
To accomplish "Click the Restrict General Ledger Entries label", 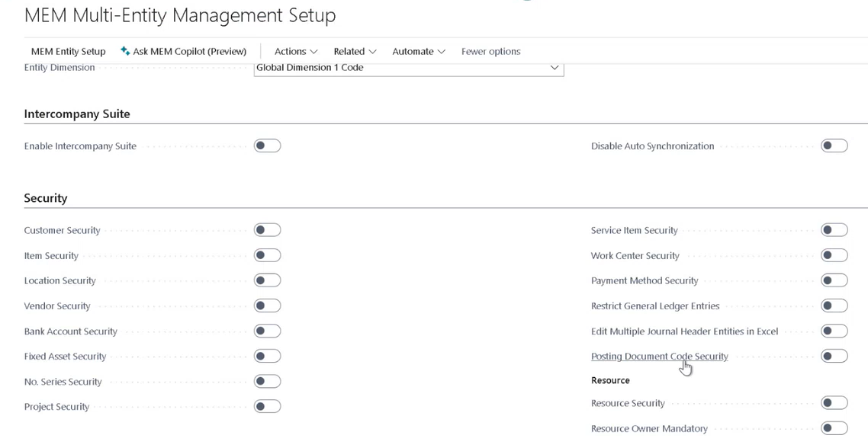I will tap(655, 306).
